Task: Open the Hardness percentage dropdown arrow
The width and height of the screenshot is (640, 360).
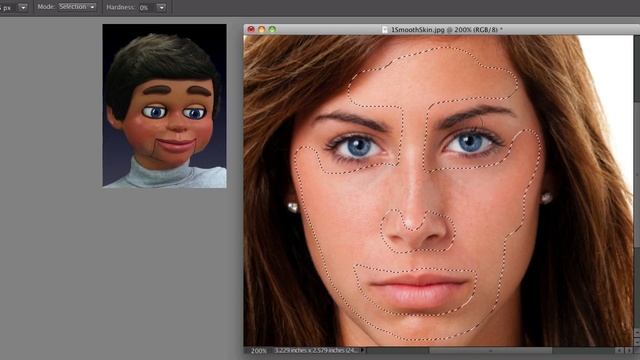Action: [162, 7]
